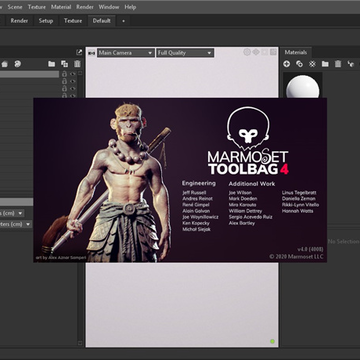Click the name 'Joe Wilson' in credits
Viewport: 360px width, 360px height.
coord(240,193)
